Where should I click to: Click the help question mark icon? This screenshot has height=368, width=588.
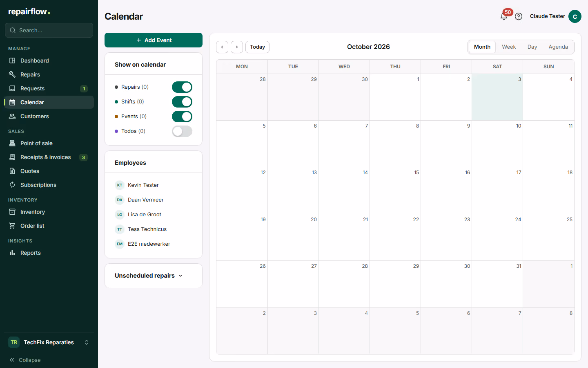(x=519, y=16)
